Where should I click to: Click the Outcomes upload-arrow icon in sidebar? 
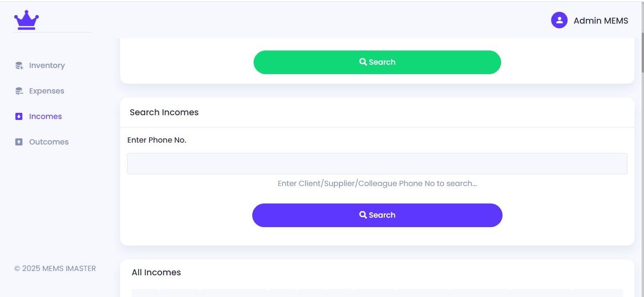[19, 142]
